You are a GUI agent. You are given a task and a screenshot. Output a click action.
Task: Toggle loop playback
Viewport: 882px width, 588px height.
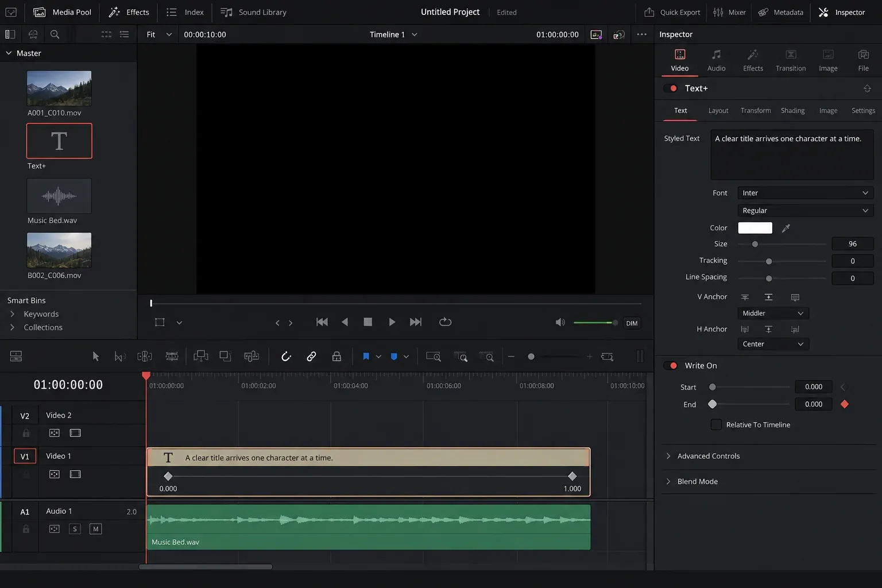(445, 322)
